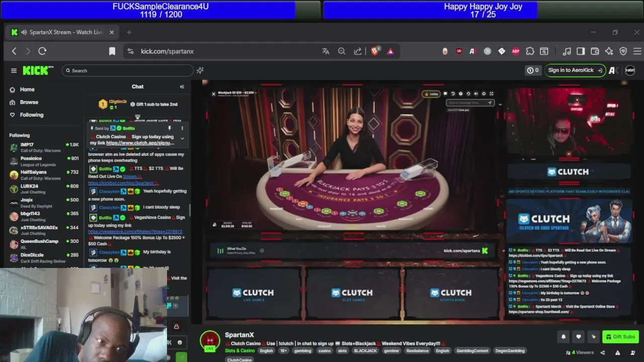Viewport: 644px width, 362px height.
Task: Open QueenBushCamp channel in Following list
Action: coord(44,244)
